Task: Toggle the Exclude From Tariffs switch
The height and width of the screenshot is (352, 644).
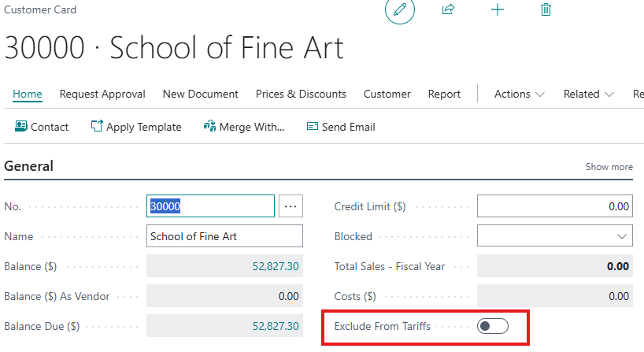Action: (x=493, y=326)
